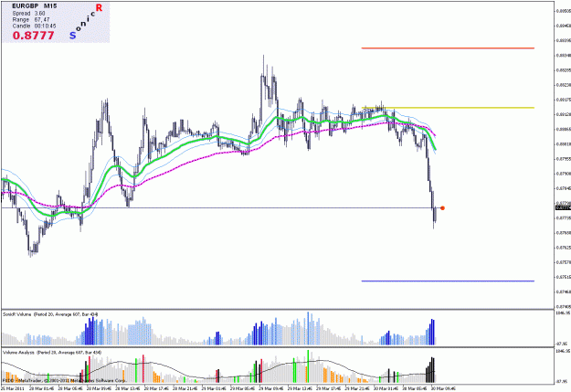The image size is (571, 392).
Task: Click the Volume Analysis indicator label
Action: (52, 353)
